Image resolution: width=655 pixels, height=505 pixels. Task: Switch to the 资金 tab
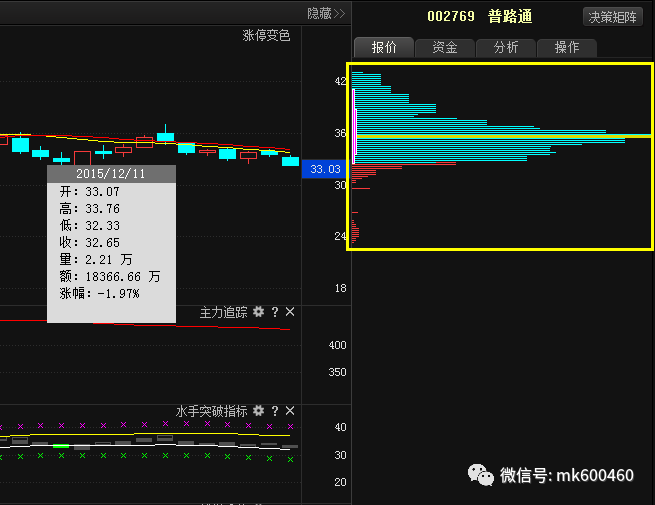click(445, 47)
